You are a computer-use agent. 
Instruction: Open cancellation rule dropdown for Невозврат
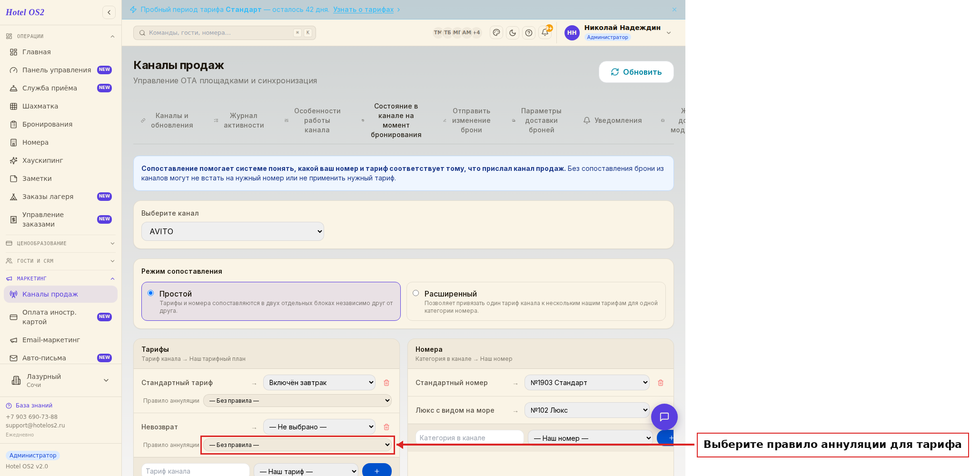(x=297, y=445)
